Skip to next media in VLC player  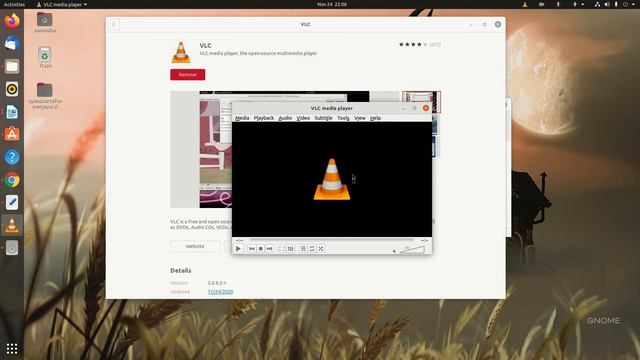click(x=269, y=249)
